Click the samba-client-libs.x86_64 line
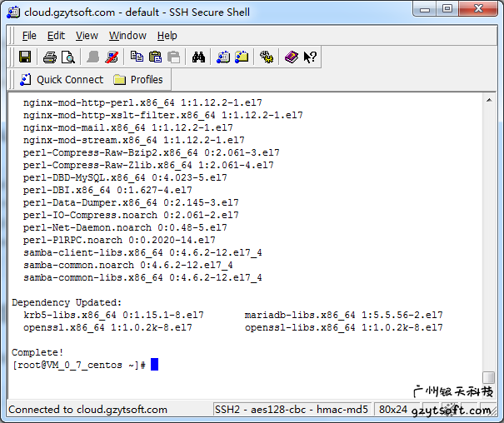504x423 pixels. coord(142,253)
